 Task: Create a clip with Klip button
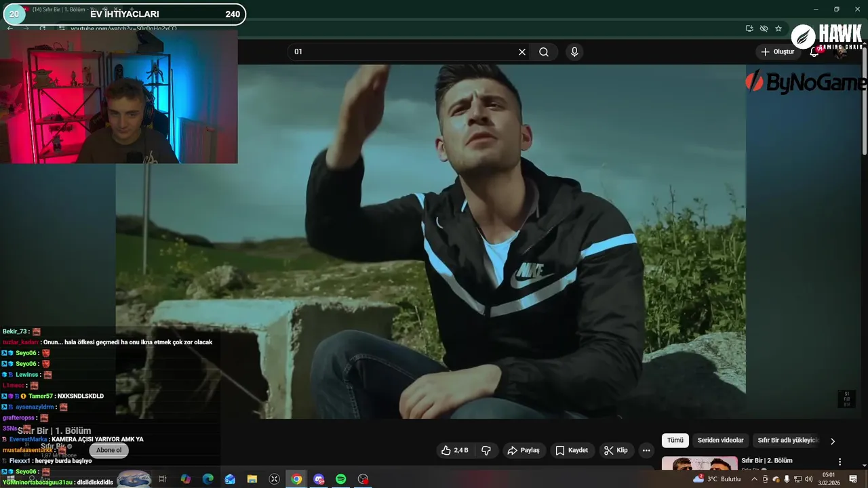[616, 450]
